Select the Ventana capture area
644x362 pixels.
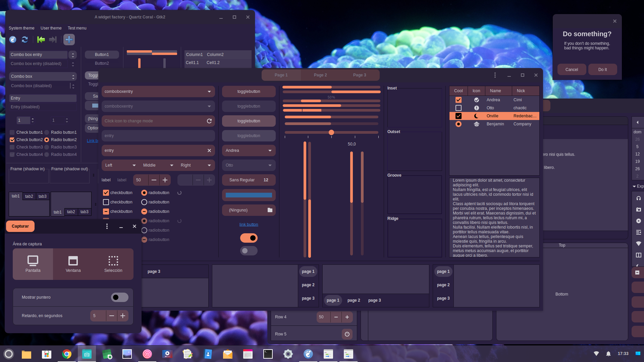click(73, 264)
